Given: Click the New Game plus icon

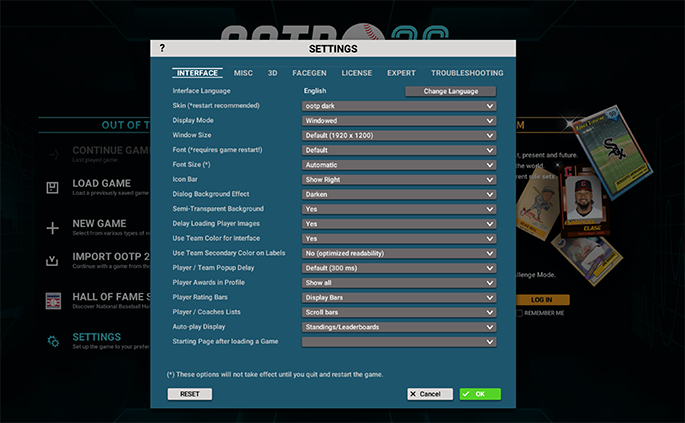Looking at the screenshot, I should [52, 228].
